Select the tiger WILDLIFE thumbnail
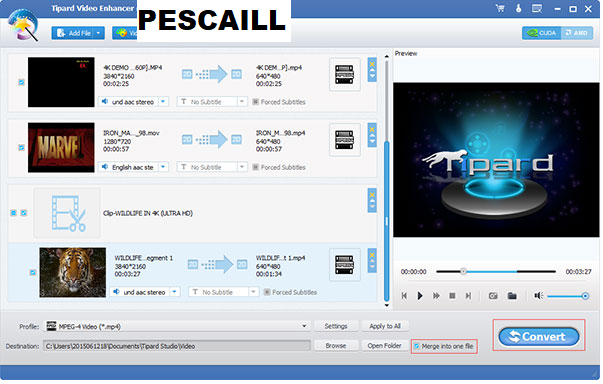603x384 pixels. pos(73,272)
